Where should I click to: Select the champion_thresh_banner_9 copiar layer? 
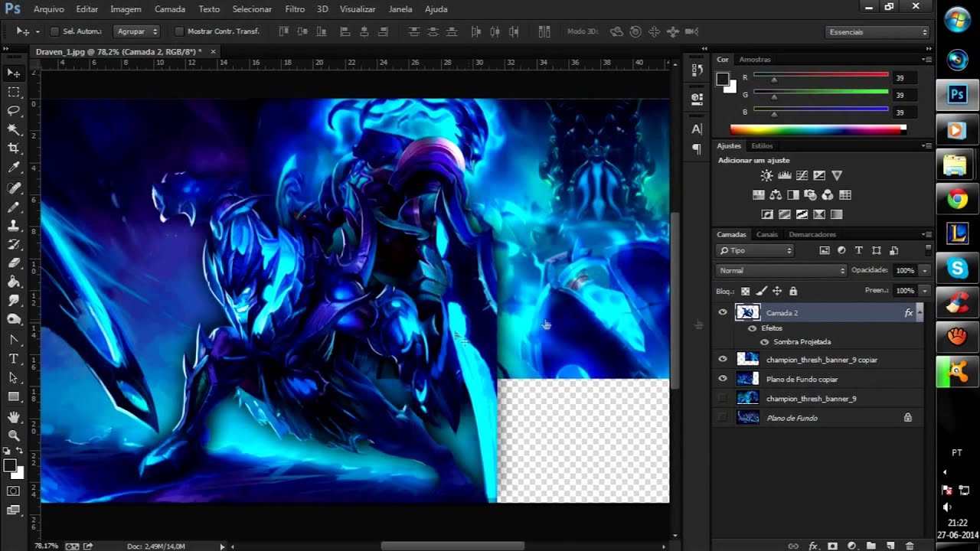coord(822,360)
